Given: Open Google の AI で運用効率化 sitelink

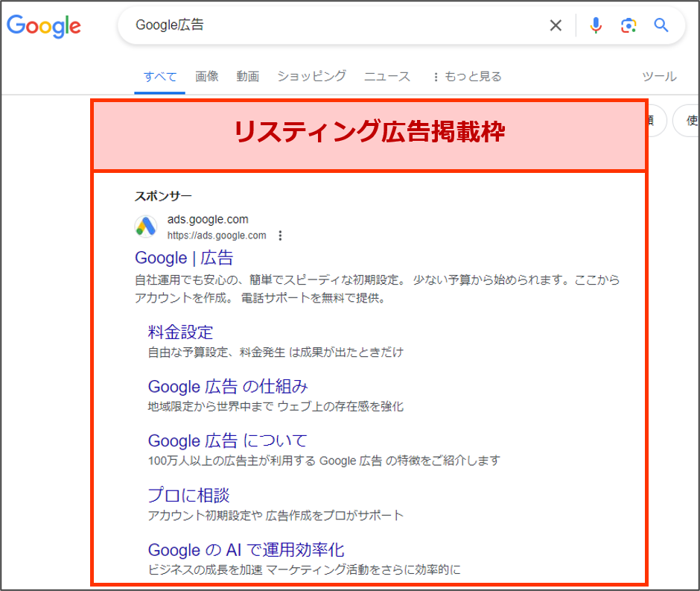Looking at the screenshot, I should 246,550.
